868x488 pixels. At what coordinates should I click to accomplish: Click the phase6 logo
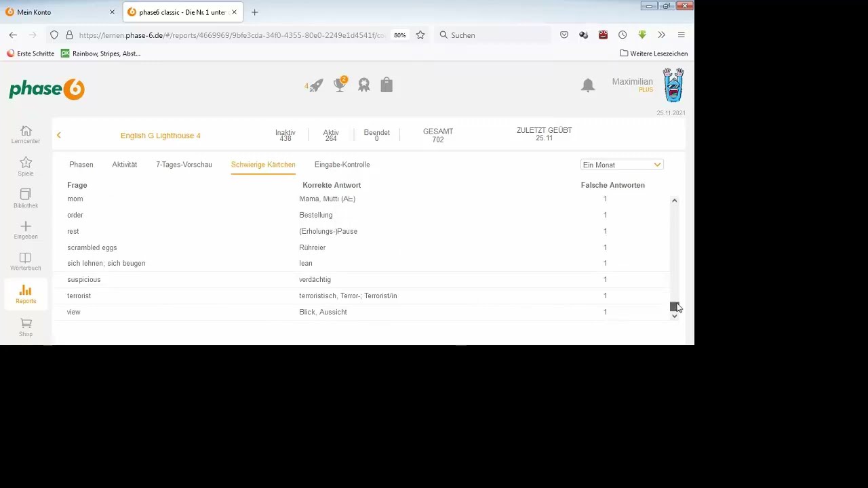pyautogui.click(x=47, y=89)
